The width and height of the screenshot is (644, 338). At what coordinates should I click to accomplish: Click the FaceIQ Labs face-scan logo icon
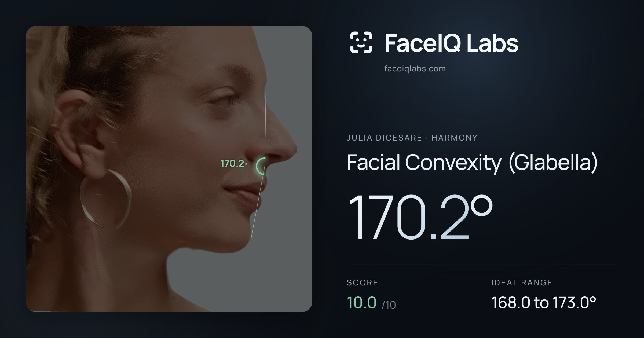(x=361, y=42)
